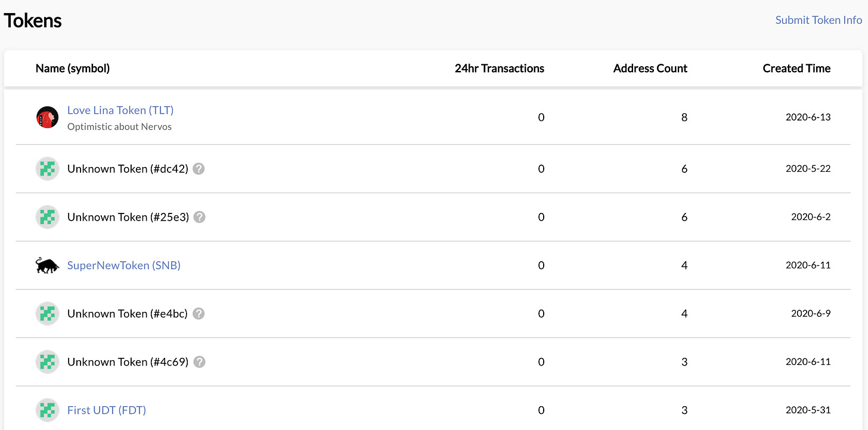Click the Created Time column header

[x=796, y=69]
